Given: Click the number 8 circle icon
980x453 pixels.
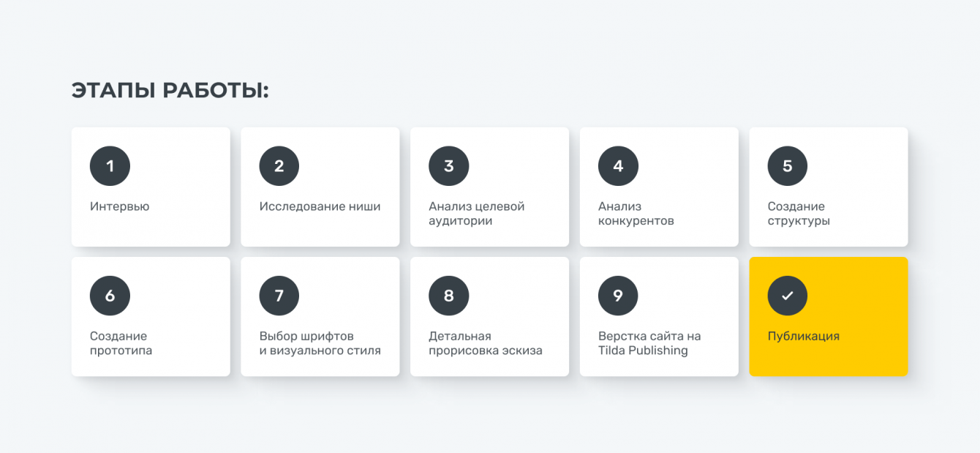Looking at the screenshot, I should (448, 296).
